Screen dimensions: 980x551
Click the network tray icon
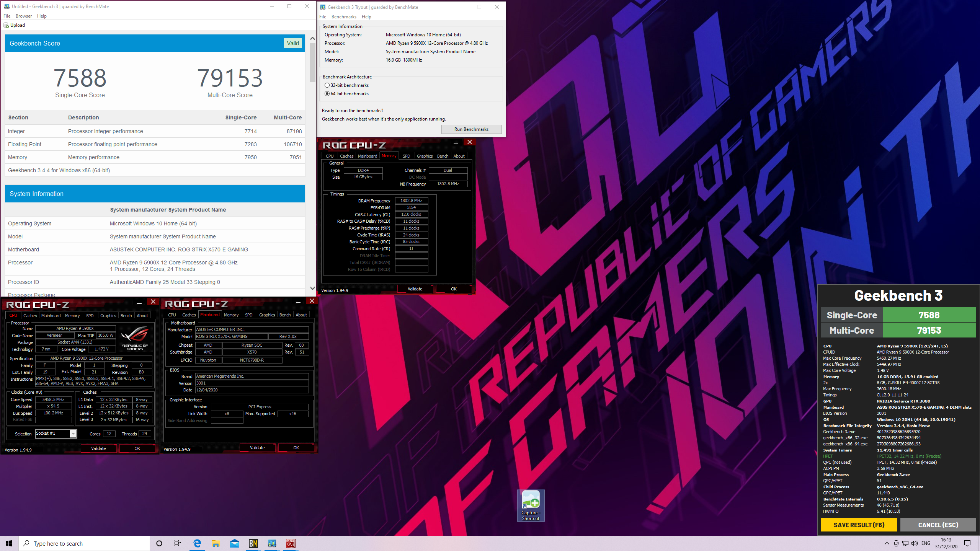coord(905,543)
